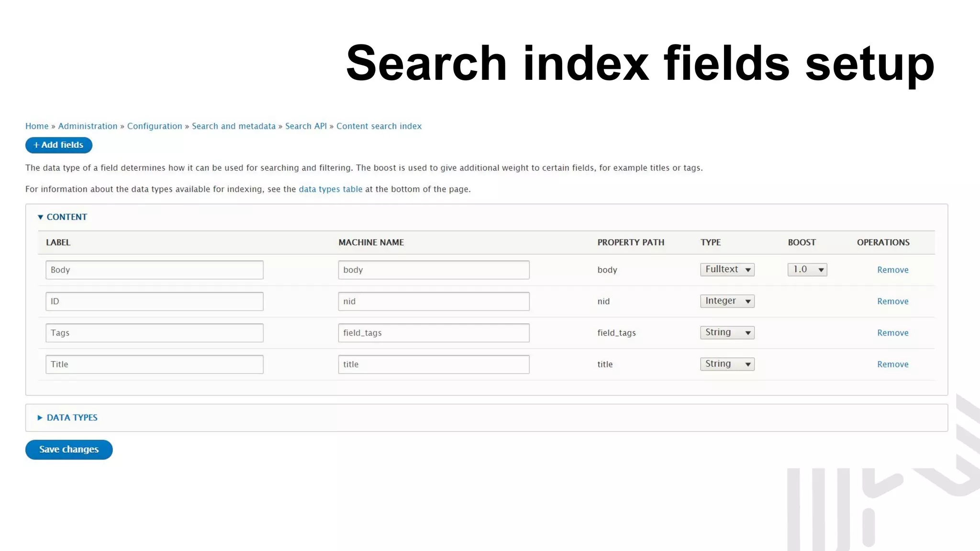
Task: Open Fulltext type dropdown for body
Action: coord(727,270)
